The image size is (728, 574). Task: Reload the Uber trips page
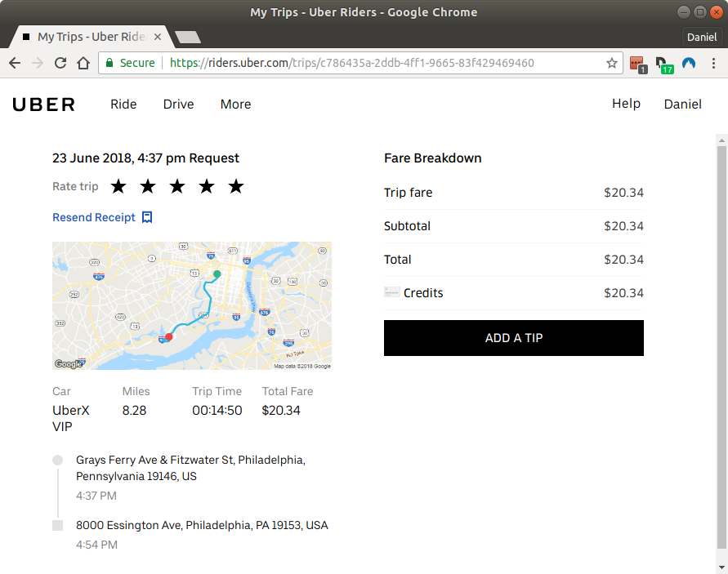[x=60, y=63]
